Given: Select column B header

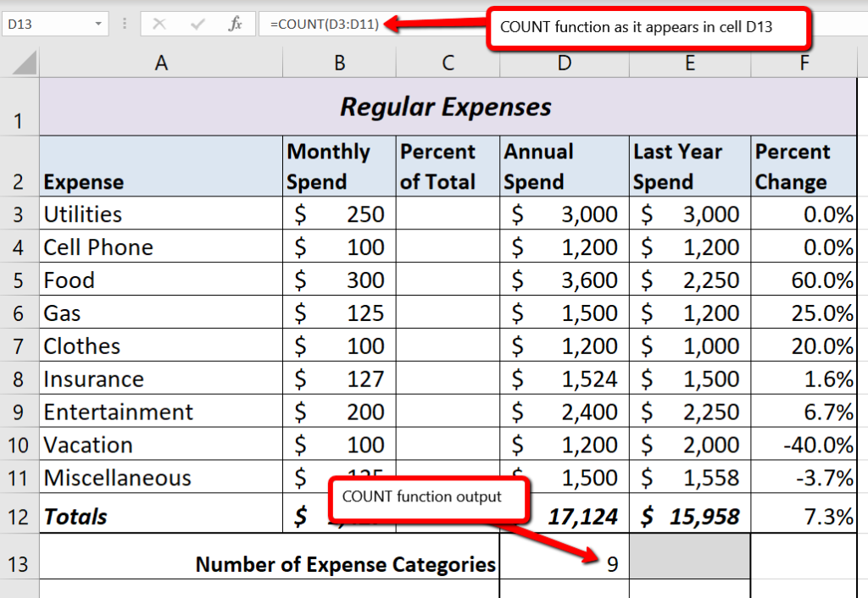Looking at the screenshot, I should pos(339,63).
